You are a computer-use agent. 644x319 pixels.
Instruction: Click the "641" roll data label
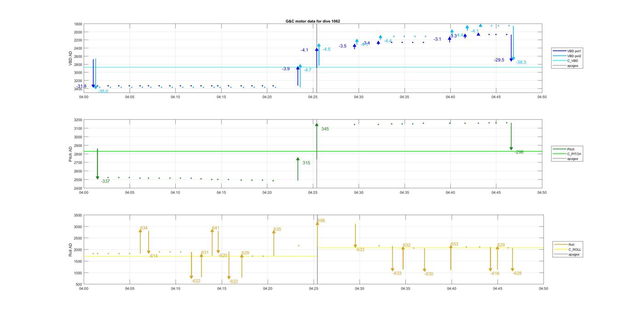215,228
